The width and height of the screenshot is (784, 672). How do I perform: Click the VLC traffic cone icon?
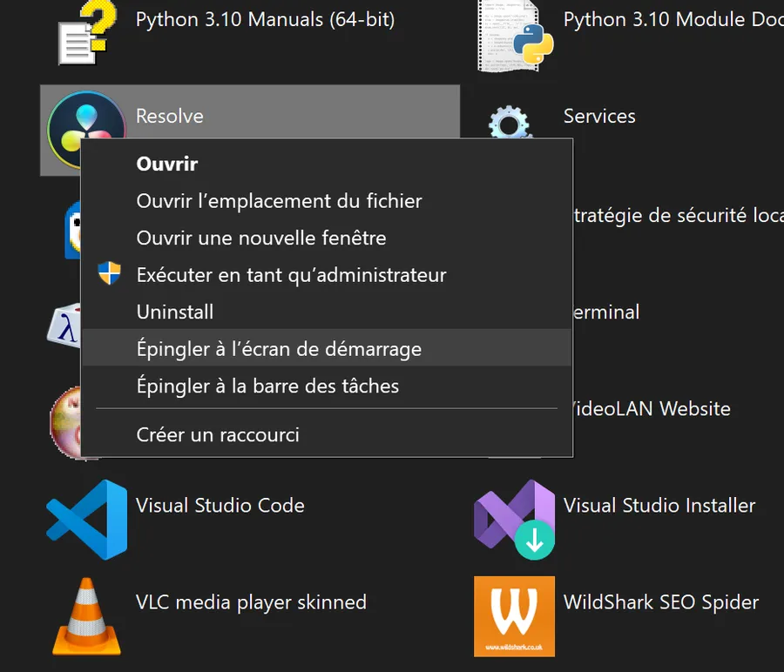[x=86, y=616]
